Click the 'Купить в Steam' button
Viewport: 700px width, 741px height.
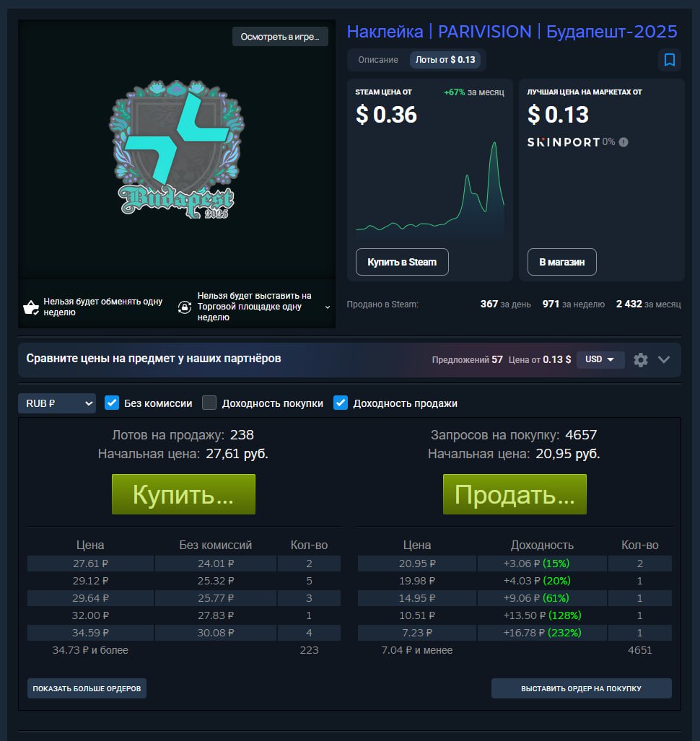click(x=402, y=262)
